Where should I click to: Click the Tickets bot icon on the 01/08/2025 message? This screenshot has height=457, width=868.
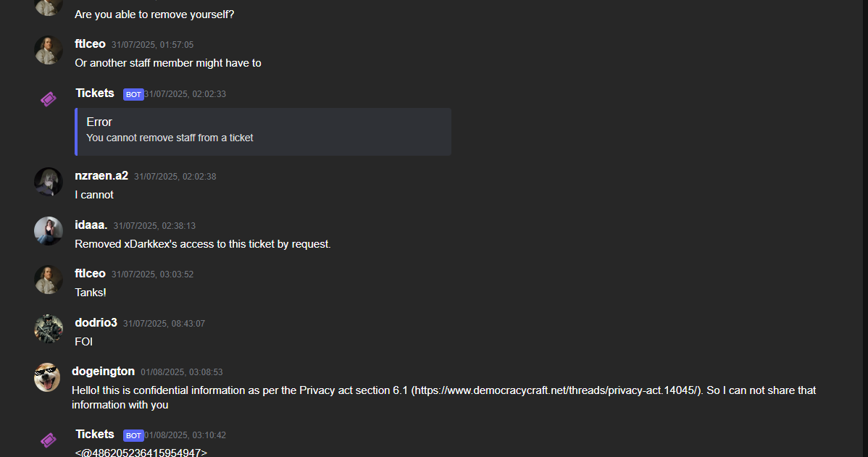pyautogui.click(x=48, y=440)
